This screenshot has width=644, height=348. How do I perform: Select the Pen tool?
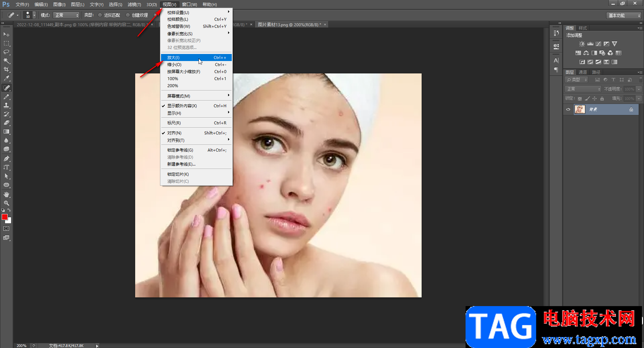(x=6, y=159)
